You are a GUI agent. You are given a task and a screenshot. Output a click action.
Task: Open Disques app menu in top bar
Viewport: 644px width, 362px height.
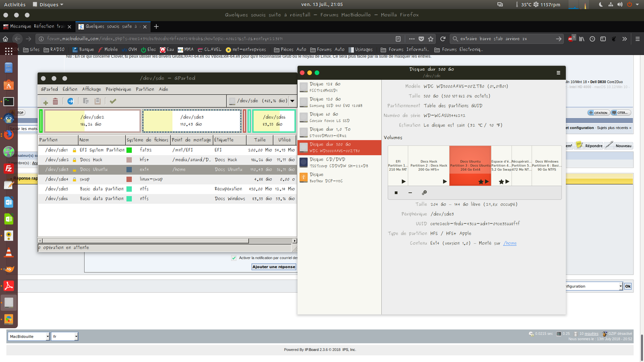tap(48, 5)
